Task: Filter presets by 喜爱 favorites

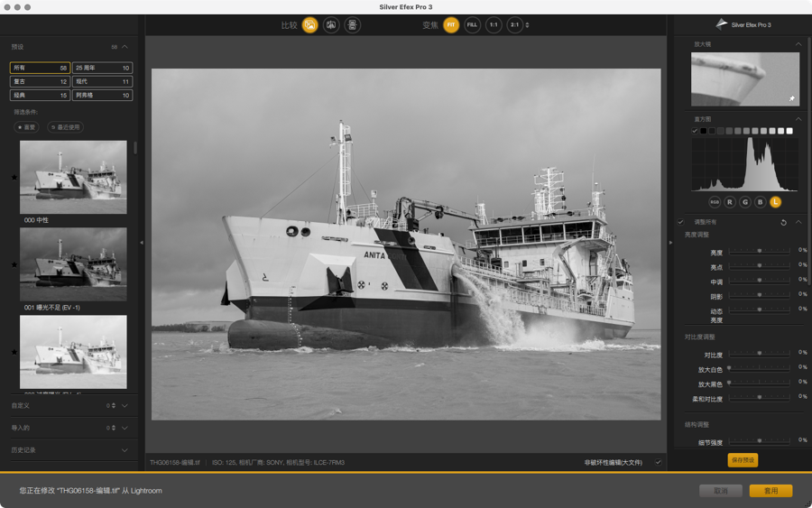Action: [x=26, y=127]
